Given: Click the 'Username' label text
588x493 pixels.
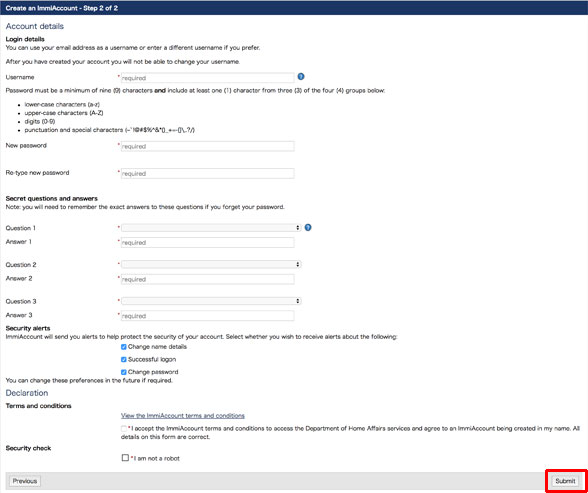Looking at the screenshot, I should (20, 77).
